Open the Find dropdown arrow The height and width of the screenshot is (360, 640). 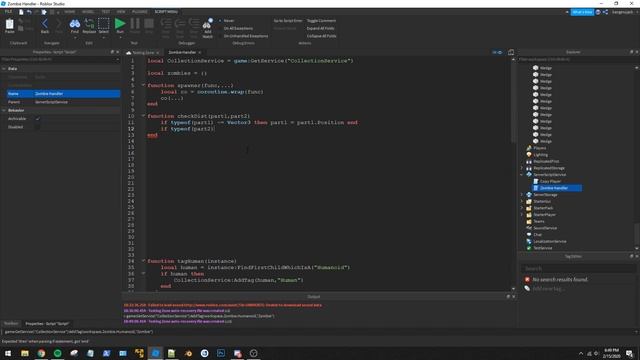click(75, 38)
